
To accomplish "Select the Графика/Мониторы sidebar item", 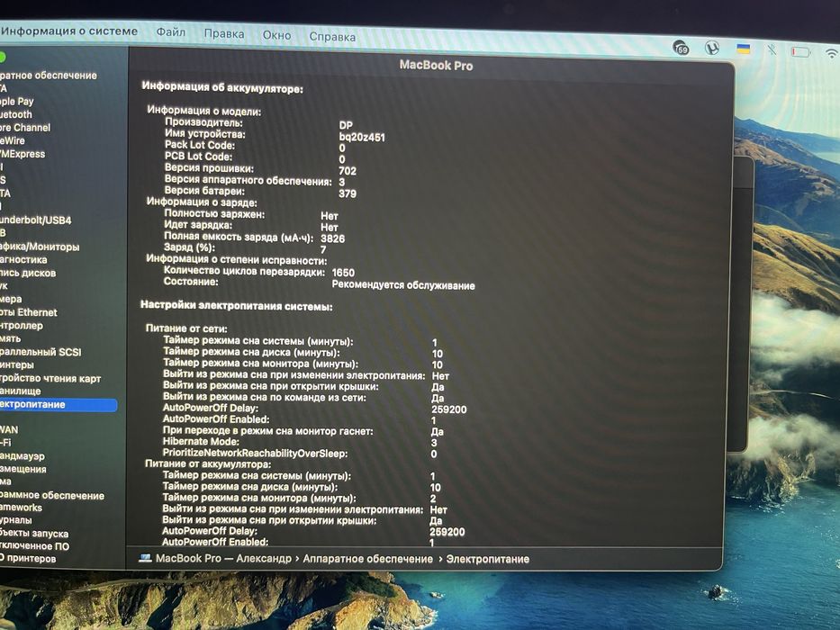I will (40, 247).
